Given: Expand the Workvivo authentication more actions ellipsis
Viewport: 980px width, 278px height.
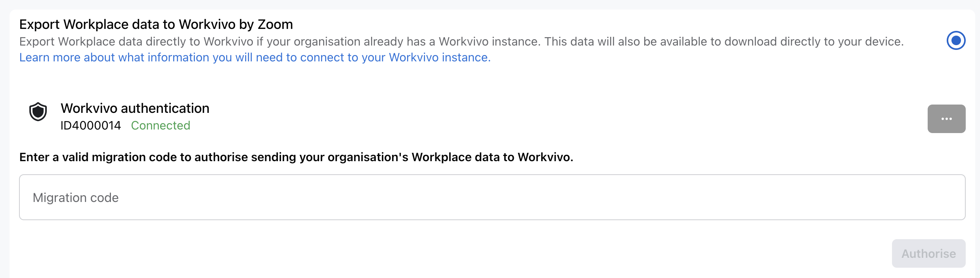Looking at the screenshot, I should [x=946, y=119].
